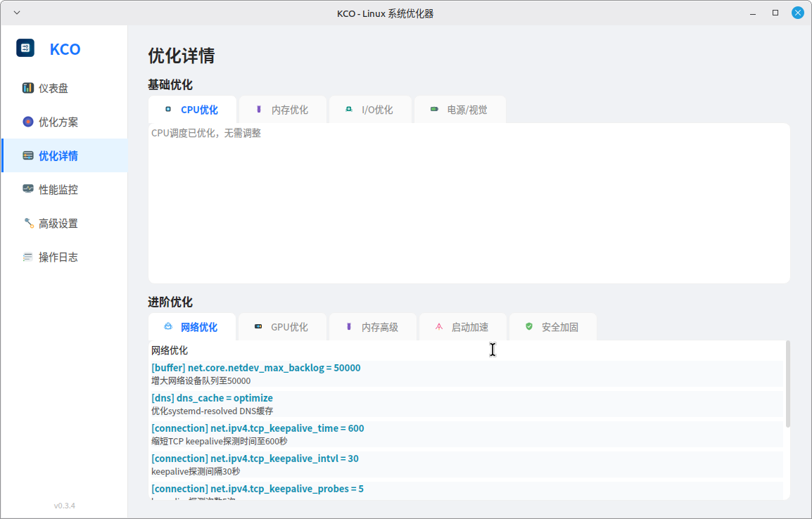The height and width of the screenshot is (519, 812).
Task: Click the 仪表盘 dashboard icon
Action: click(x=28, y=88)
